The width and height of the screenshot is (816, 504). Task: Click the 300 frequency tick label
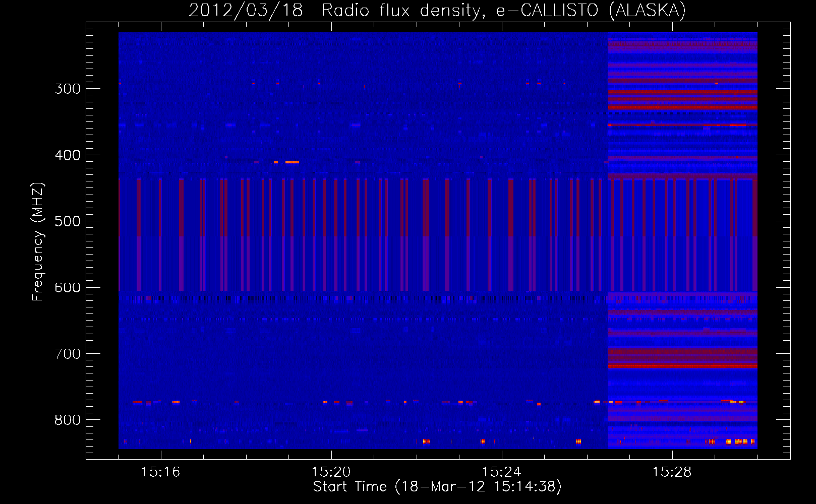click(68, 89)
